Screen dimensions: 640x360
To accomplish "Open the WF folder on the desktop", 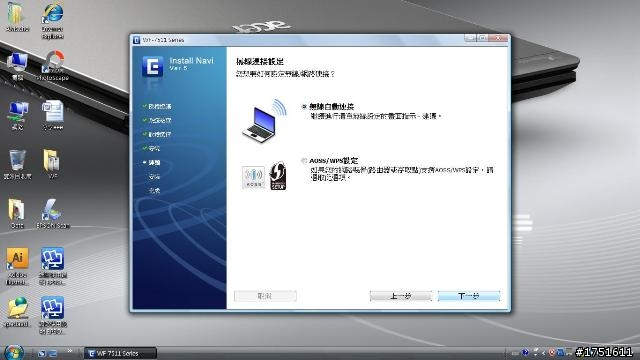I will point(52,164).
